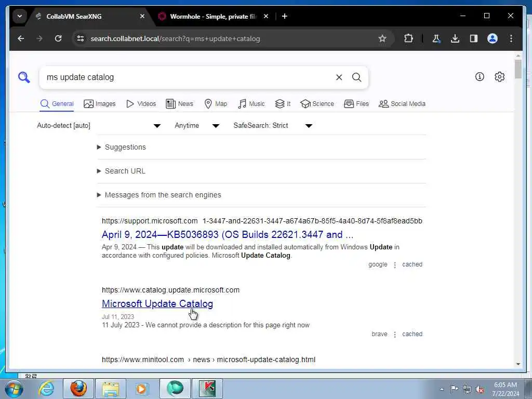Screen dimensions: 532x399
Task: Click the SearXNG magnifier logo
Action: tap(24, 77)
